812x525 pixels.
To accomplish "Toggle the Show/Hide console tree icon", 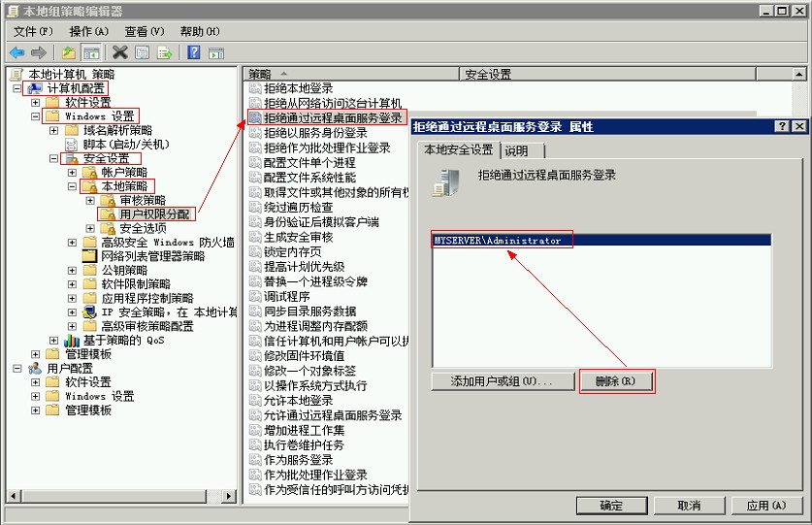I will point(91,52).
